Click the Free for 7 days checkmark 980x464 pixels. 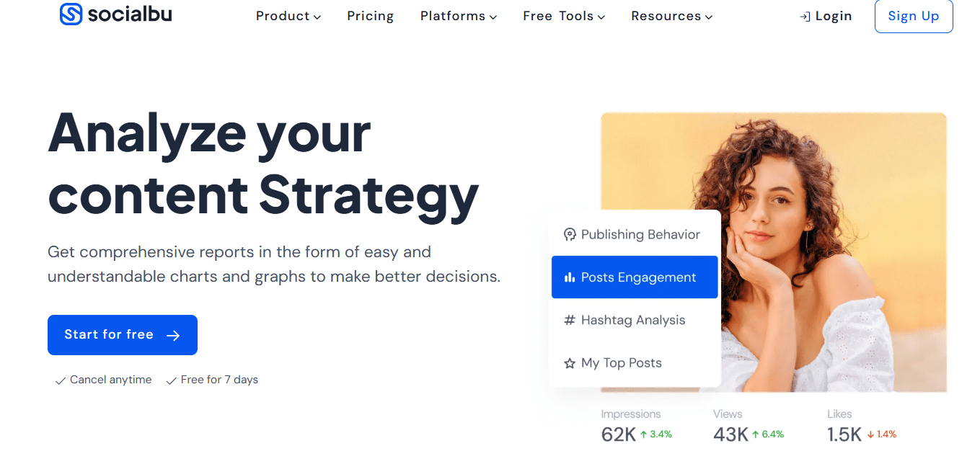(x=171, y=380)
